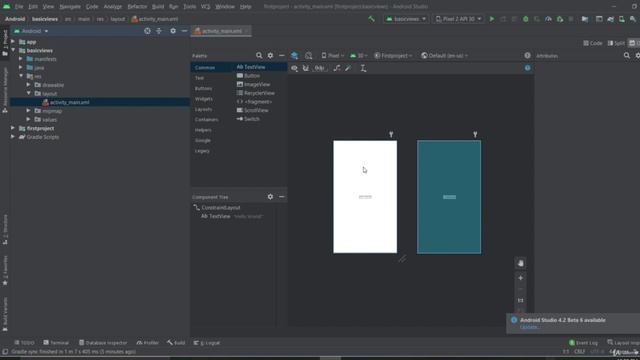Screen dimensions: 640x360
Task: Click Infer Constraints magic wand icon
Action: tap(348, 68)
